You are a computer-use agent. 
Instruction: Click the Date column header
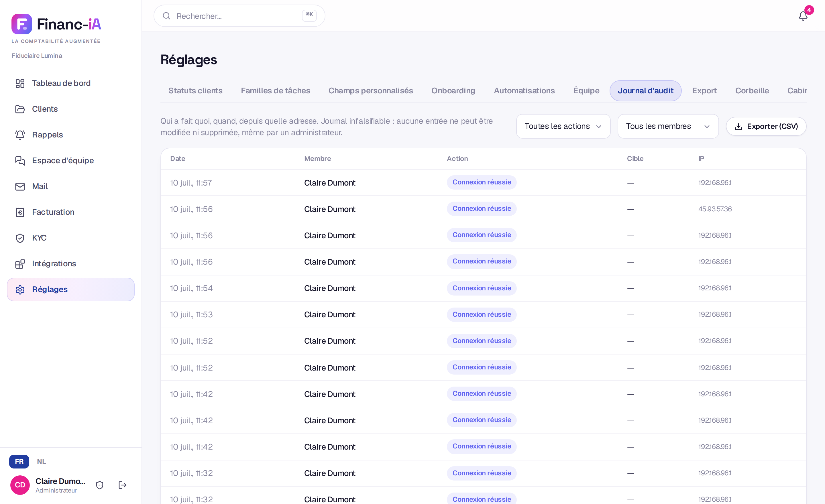click(177, 159)
